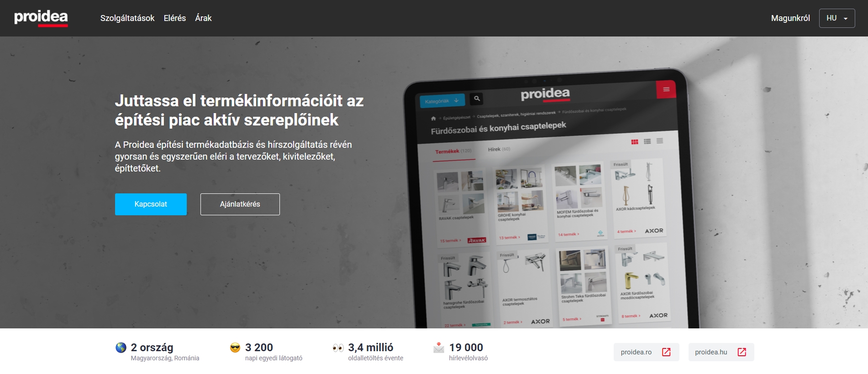This screenshot has height=374, width=868.
Task: Open the Magunkról link
Action: (x=790, y=18)
